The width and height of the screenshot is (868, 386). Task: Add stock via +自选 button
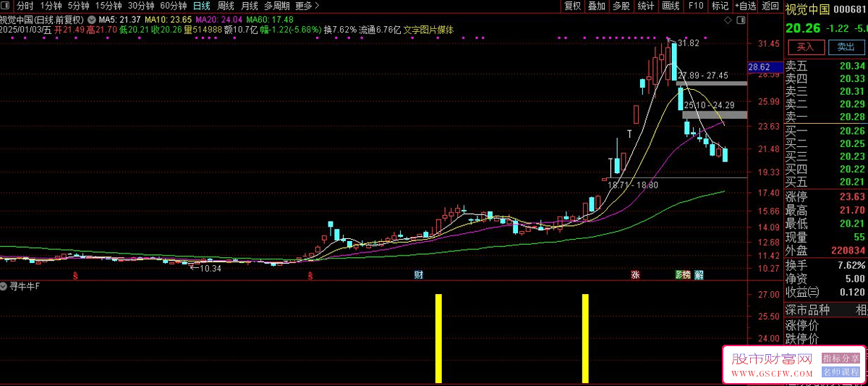tap(746, 6)
